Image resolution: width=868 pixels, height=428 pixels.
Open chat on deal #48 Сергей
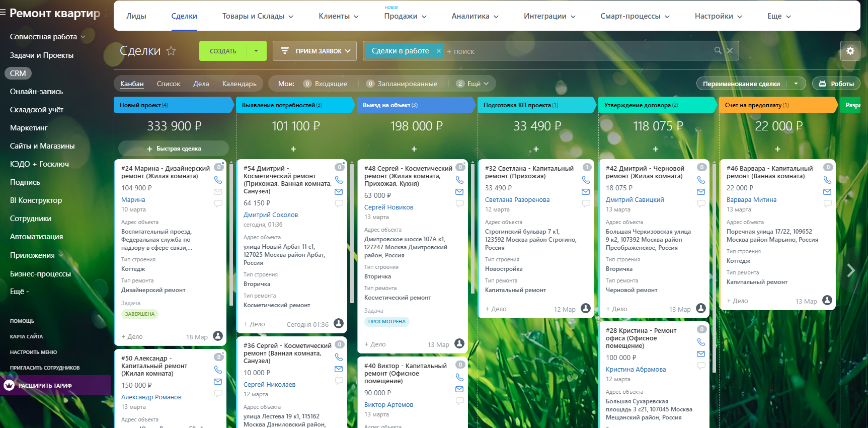(x=459, y=203)
